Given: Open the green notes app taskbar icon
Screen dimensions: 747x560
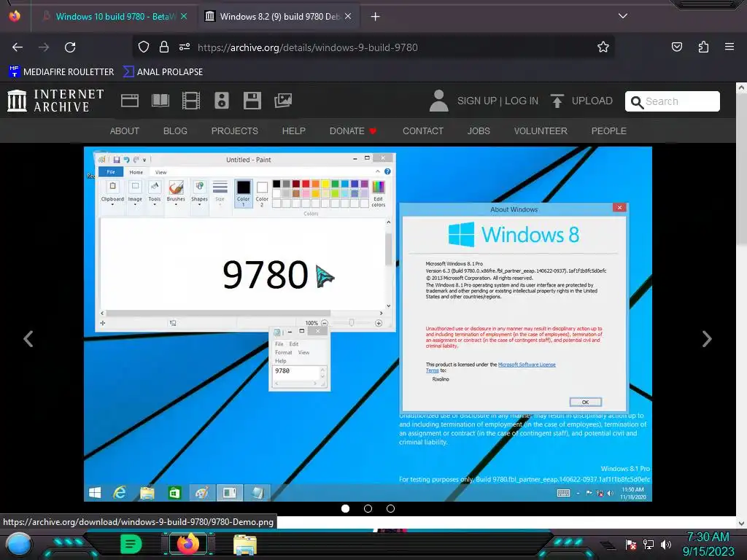Looking at the screenshot, I should [131, 544].
